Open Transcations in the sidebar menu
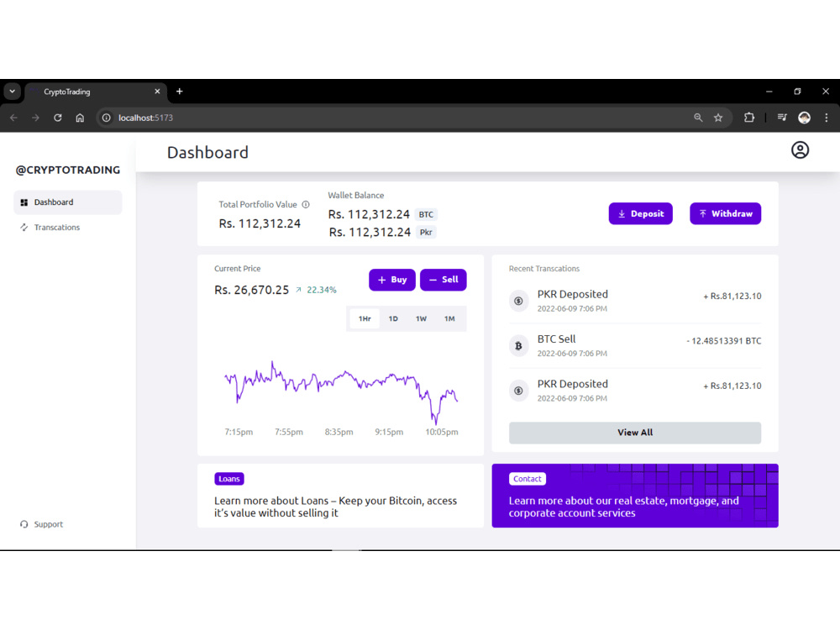 click(x=68, y=227)
